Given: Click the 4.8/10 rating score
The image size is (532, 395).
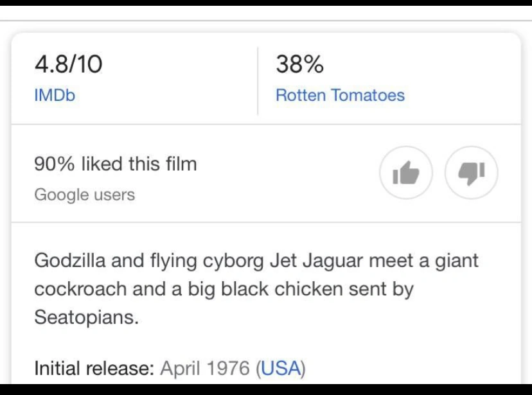Looking at the screenshot, I should point(68,64).
